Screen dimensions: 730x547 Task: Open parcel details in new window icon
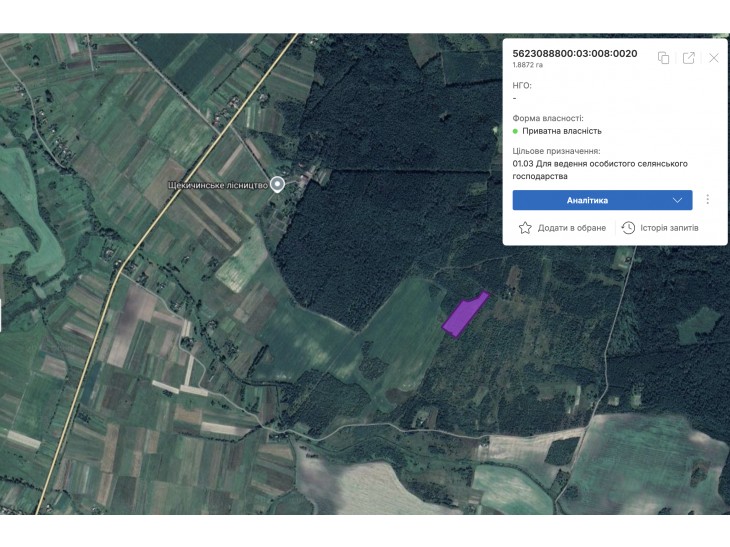[689, 58]
